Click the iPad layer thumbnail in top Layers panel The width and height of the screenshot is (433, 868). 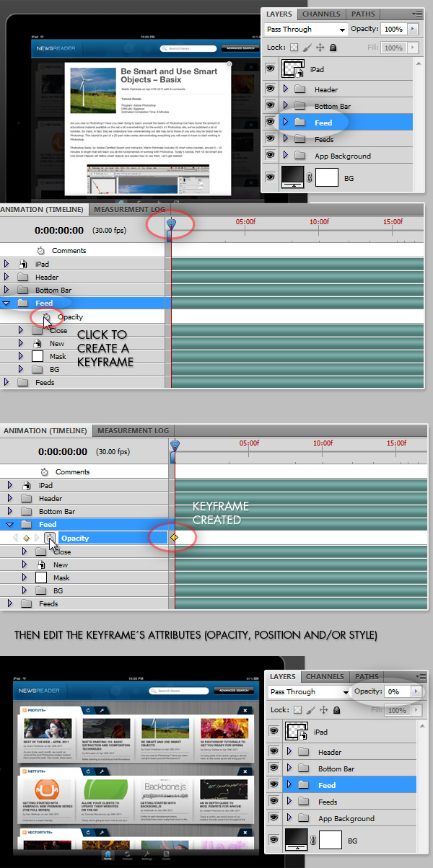click(294, 69)
